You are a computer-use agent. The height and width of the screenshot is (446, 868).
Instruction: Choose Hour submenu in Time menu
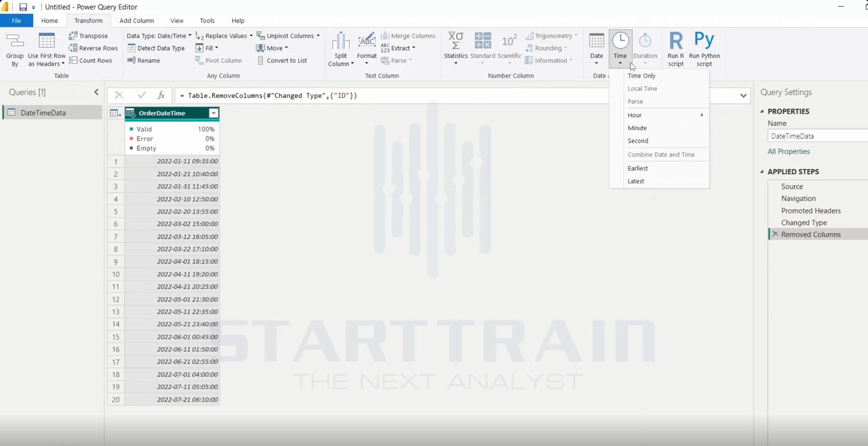point(666,115)
